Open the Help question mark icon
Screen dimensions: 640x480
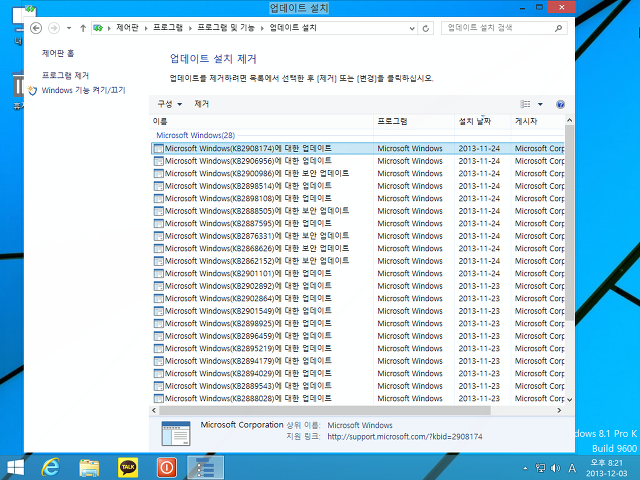560,104
